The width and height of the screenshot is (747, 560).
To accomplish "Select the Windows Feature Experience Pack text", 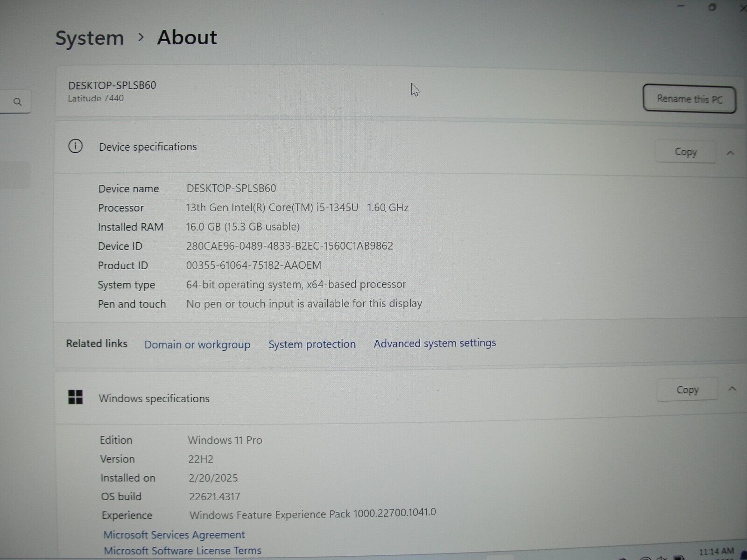I will (x=313, y=514).
